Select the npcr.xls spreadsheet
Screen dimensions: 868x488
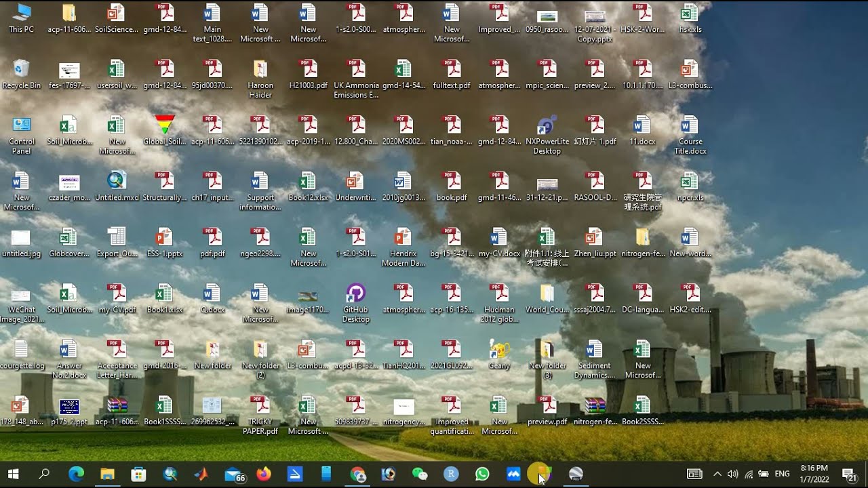(x=690, y=187)
